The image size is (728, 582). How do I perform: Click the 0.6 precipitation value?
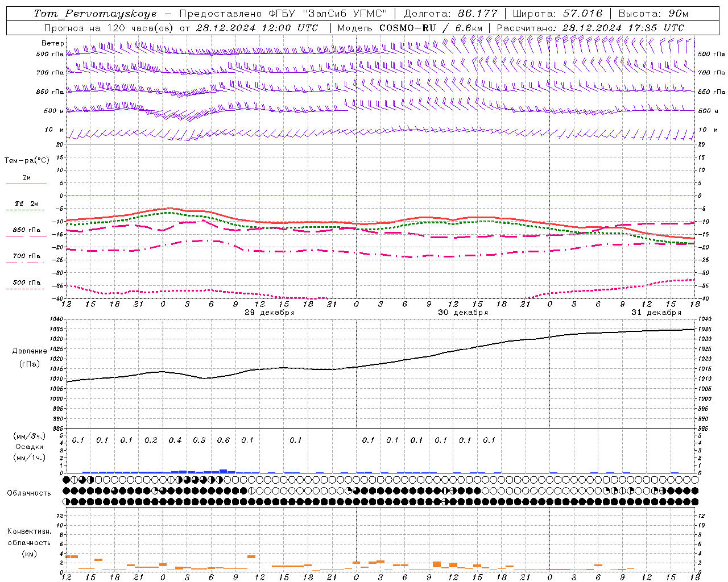tap(224, 440)
